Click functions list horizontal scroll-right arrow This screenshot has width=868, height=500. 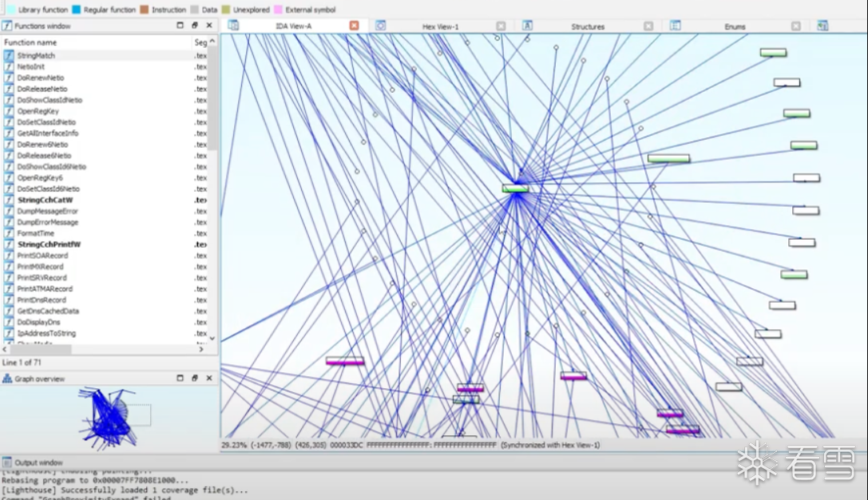point(201,349)
